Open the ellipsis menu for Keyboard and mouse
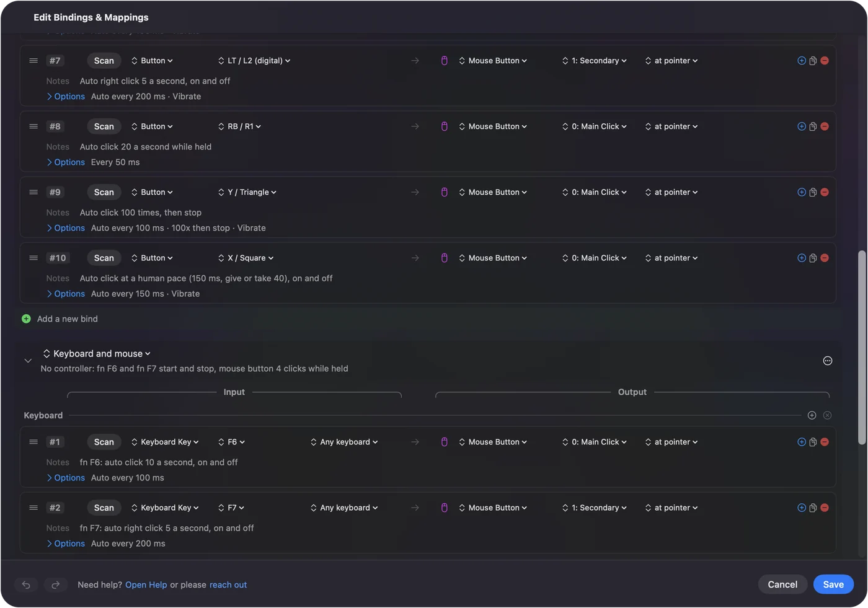The image size is (868, 608). (x=827, y=361)
